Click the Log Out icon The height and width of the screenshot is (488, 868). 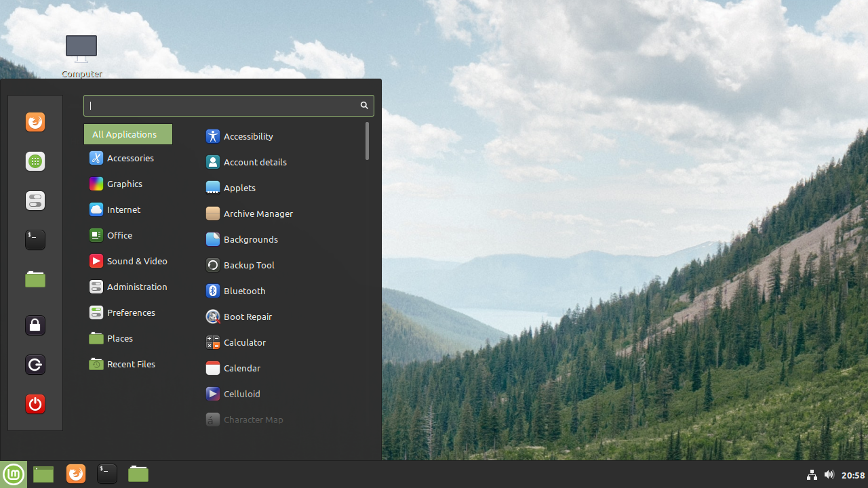pyautogui.click(x=35, y=365)
